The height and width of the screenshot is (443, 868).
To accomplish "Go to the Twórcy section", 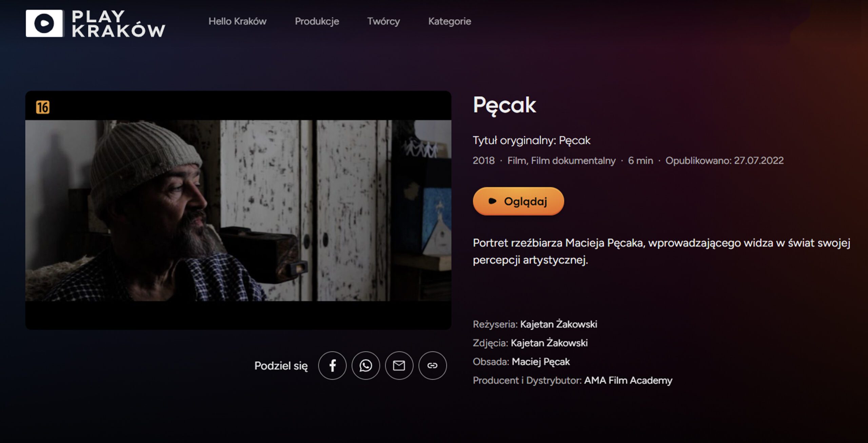I will [383, 21].
